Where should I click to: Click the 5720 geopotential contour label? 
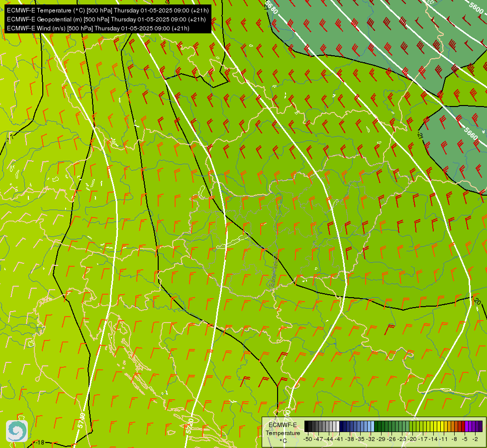tap(190, 426)
